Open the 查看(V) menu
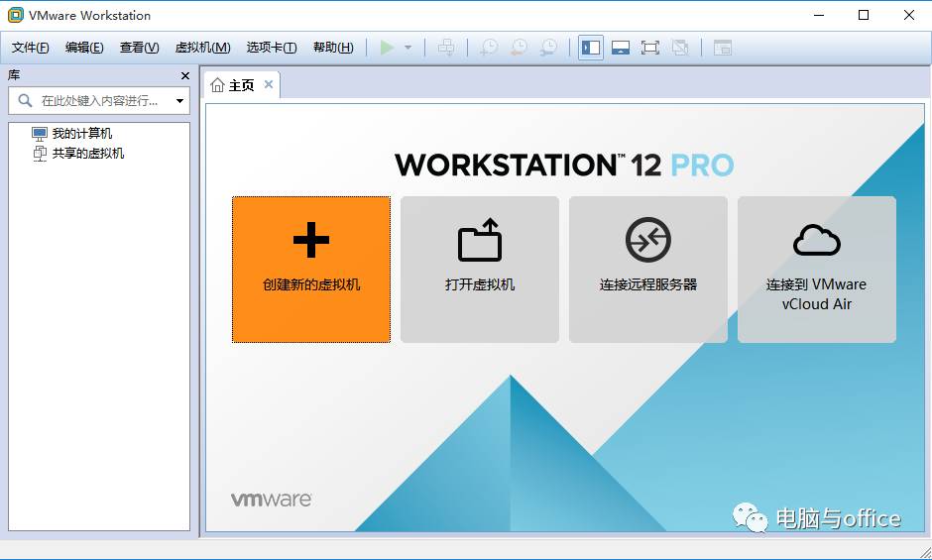This screenshot has height=560, width=932. (x=139, y=48)
